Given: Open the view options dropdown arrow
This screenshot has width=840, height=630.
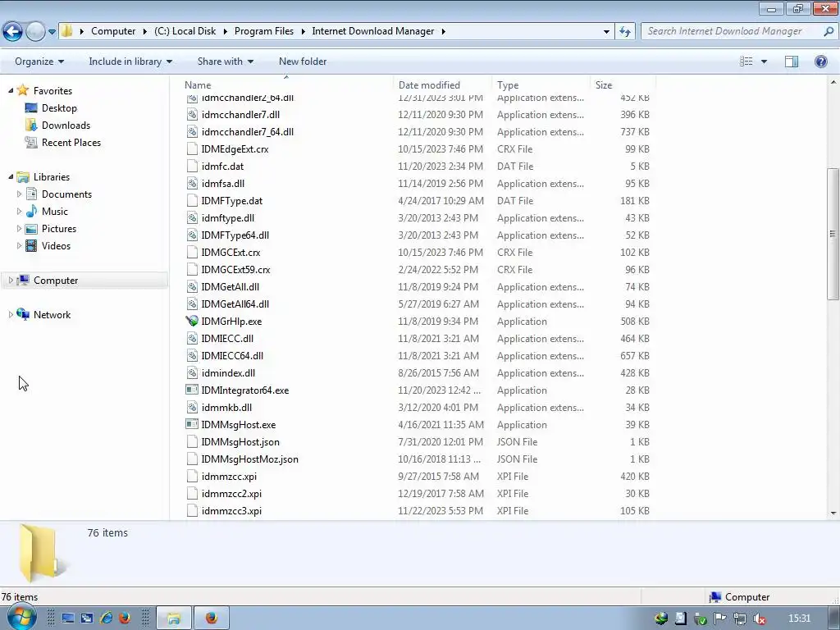Looking at the screenshot, I should click(x=764, y=62).
